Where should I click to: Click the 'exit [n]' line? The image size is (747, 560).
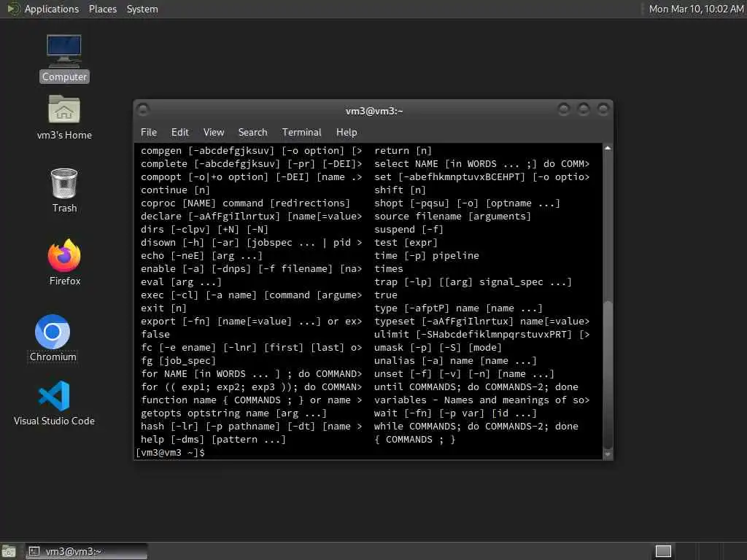[x=163, y=308]
